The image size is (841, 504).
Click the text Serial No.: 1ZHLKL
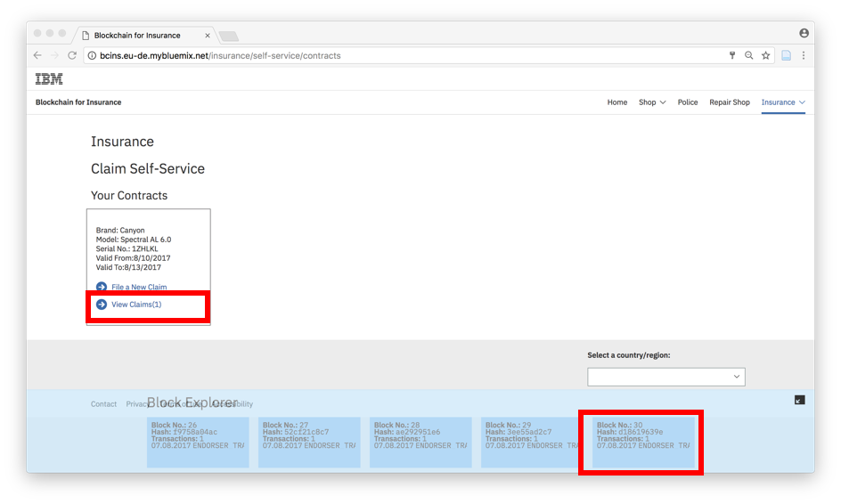click(127, 248)
